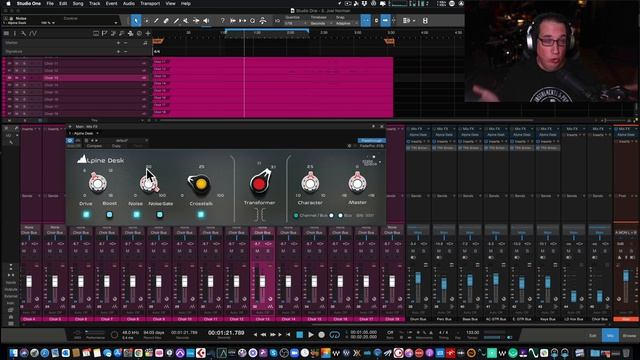This screenshot has width=640, height=360.
Task: Open the Edit menu
Action: (x=63, y=3)
